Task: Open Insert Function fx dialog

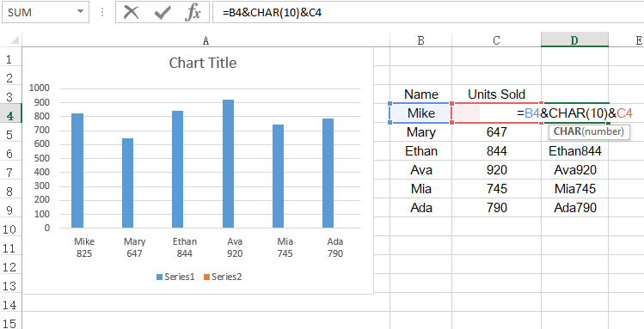Action: tap(193, 12)
